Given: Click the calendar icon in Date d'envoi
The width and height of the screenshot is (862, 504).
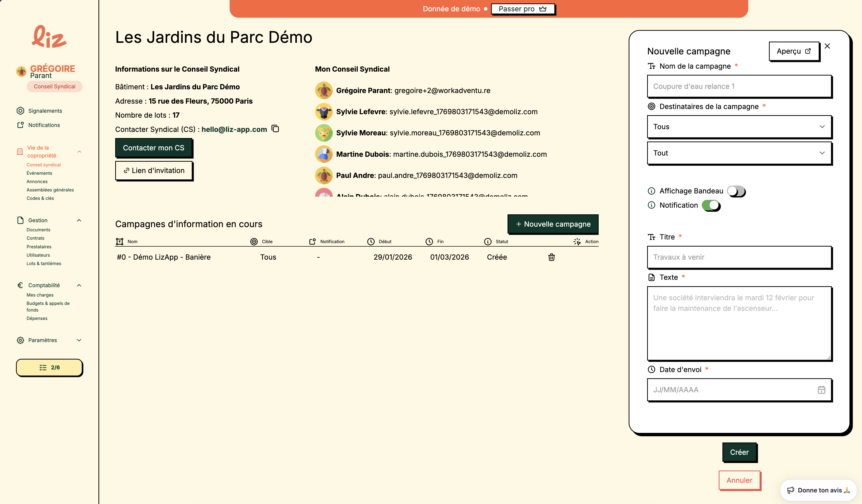Looking at the screenshot, I should pyautogui.click(x=822, y=390).
